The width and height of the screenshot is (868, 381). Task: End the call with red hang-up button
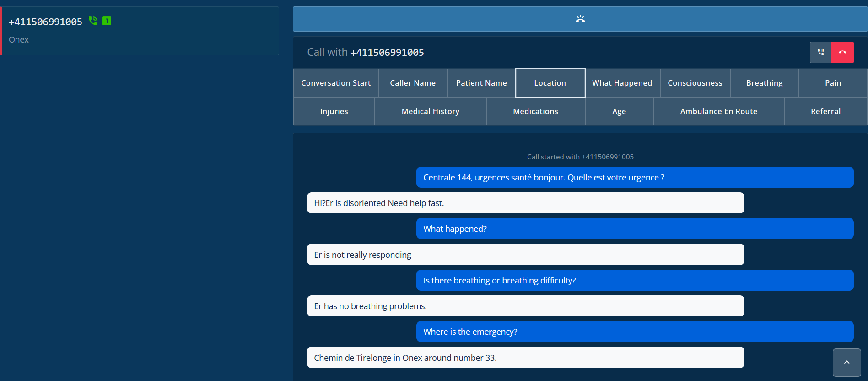tap(842, 52)
